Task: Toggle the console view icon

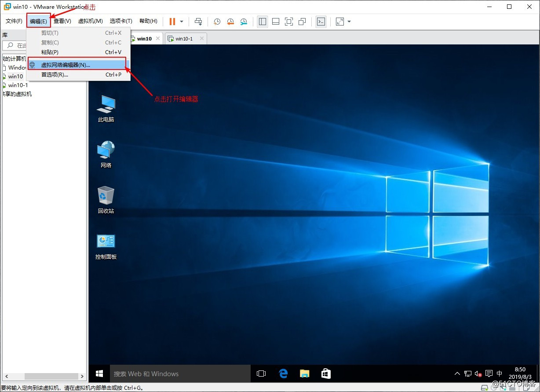Action: pos(321,21)
